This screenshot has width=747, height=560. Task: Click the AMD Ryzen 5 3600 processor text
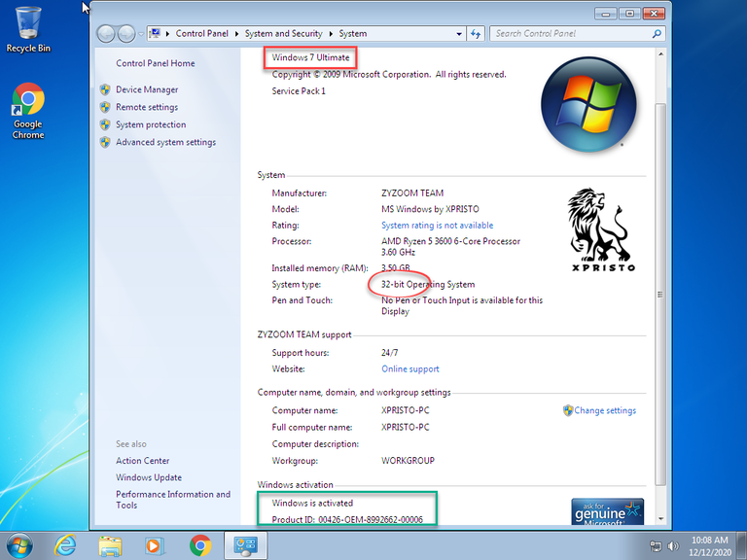450,247
